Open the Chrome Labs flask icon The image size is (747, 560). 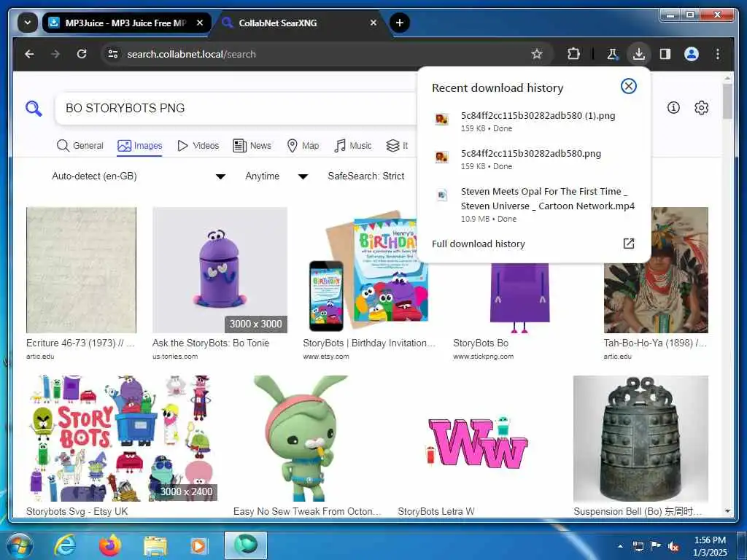(x=612, y=54)
